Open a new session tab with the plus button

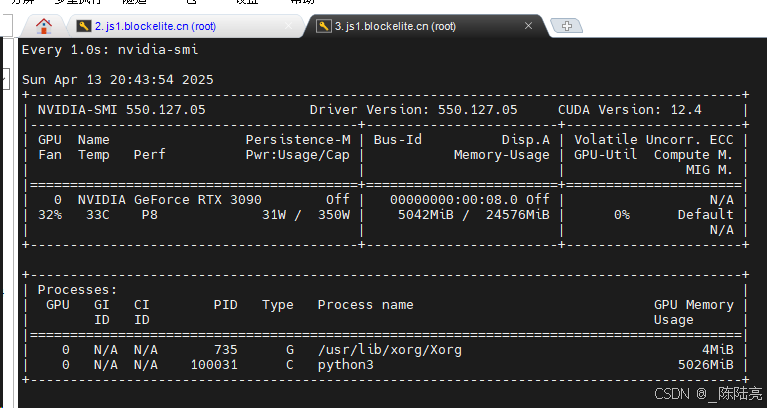(566, 26)
